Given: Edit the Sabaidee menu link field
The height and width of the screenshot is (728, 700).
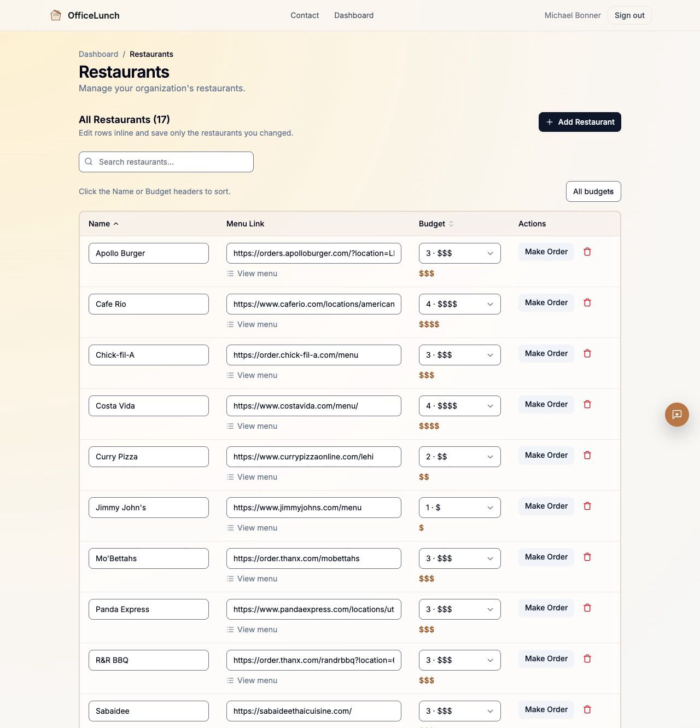Looking at the screenshot, I should (x=314, y=711).
